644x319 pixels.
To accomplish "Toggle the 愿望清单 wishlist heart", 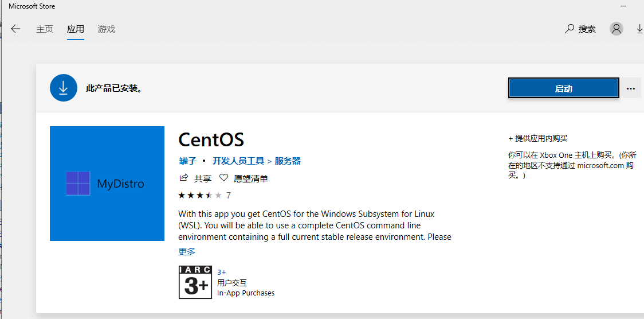I will tap(224, 178).
